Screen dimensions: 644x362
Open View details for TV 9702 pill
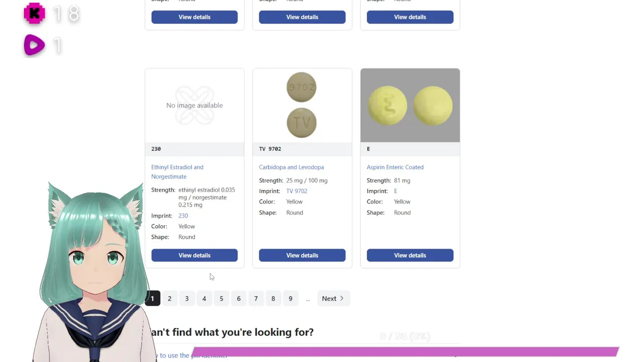click(x=302, y=255)
